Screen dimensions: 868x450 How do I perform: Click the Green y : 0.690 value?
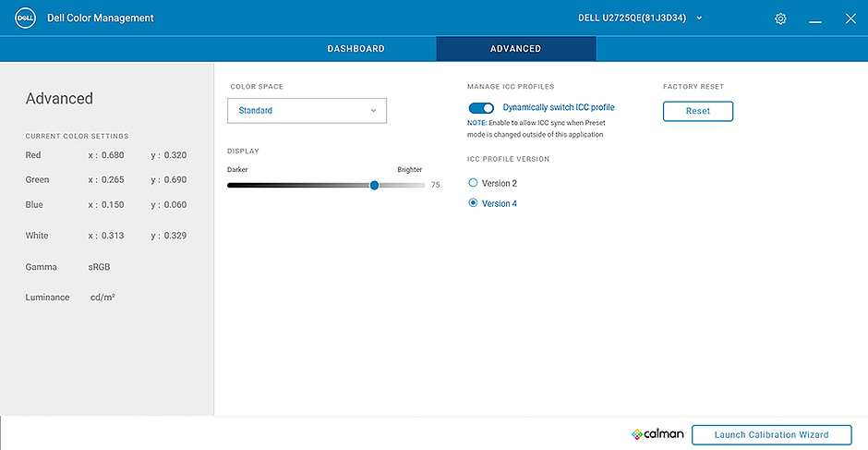[x=169, y=179]
